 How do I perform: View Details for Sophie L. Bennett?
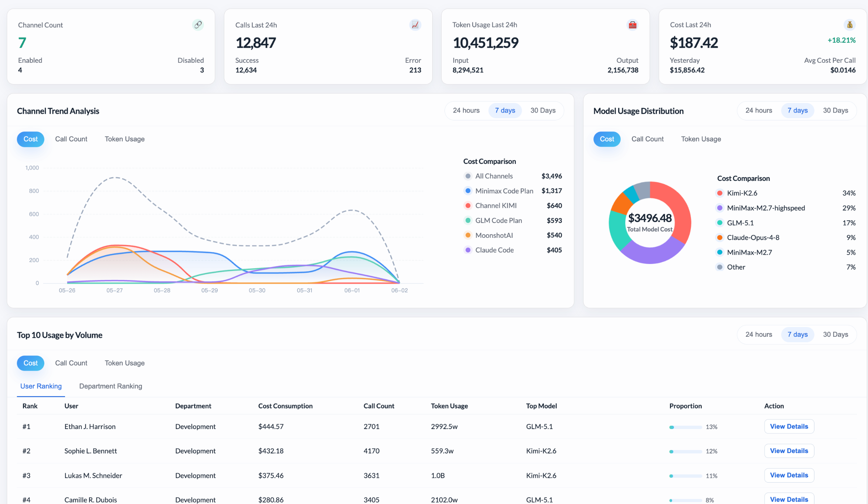tap(789, 451)
